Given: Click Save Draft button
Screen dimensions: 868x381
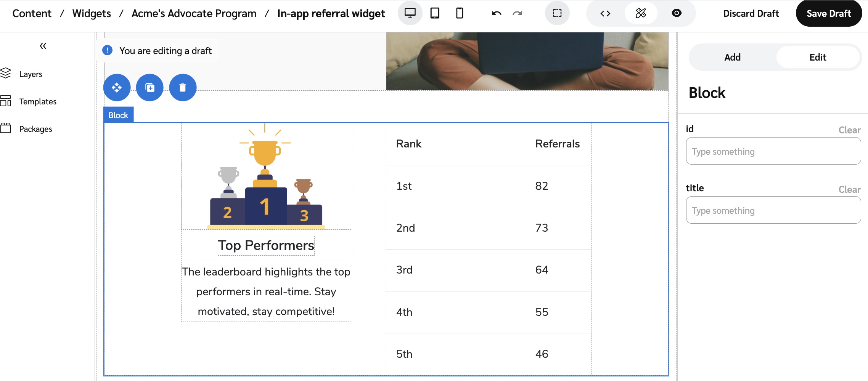Looking at the screenshot, I should (828, 13).
